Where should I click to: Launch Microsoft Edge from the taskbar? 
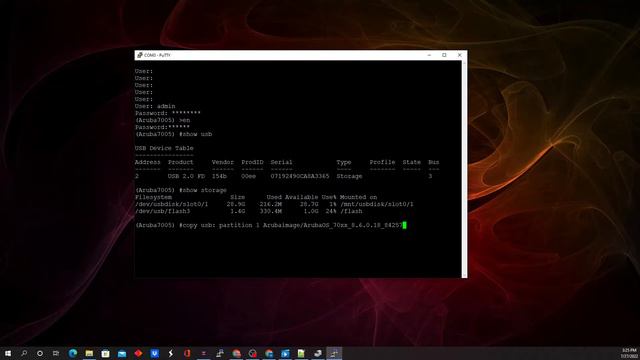(x=73, y=353)
